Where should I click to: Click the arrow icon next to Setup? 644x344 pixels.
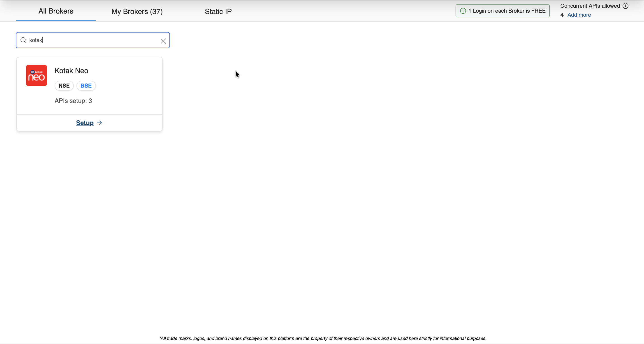[100, 123]
